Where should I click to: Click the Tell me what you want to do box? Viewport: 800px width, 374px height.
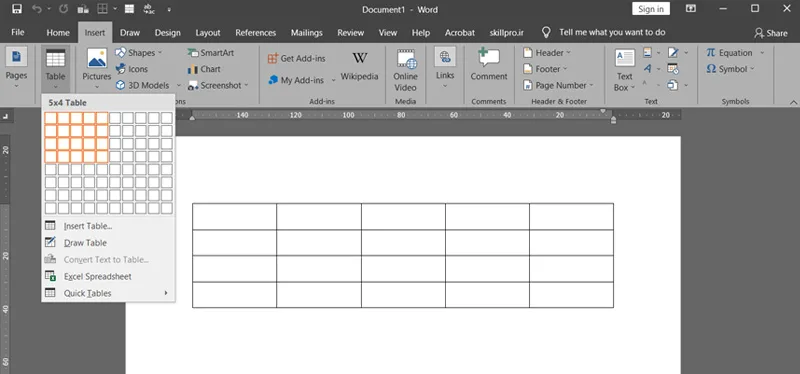coord(612,32)
